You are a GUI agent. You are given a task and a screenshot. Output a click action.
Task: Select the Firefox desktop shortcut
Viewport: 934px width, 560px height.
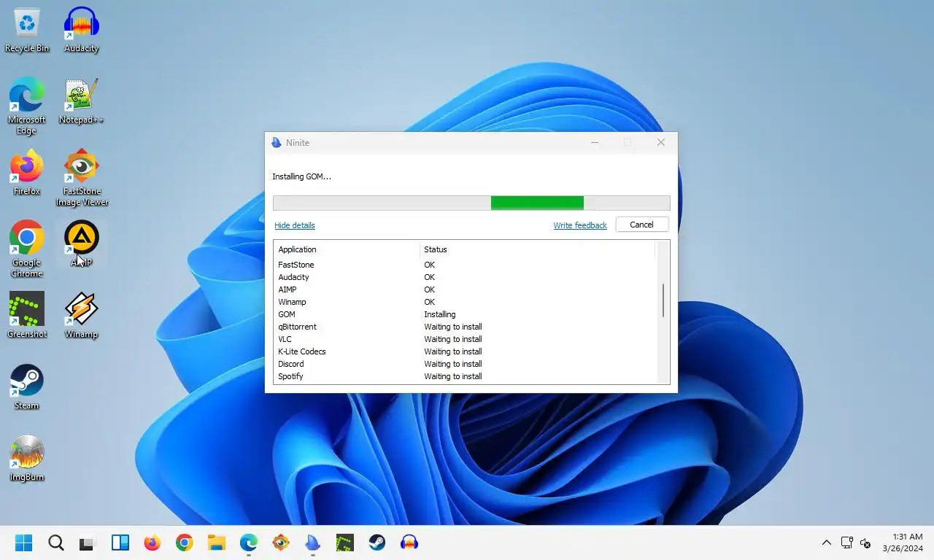[x=27, y=173]
